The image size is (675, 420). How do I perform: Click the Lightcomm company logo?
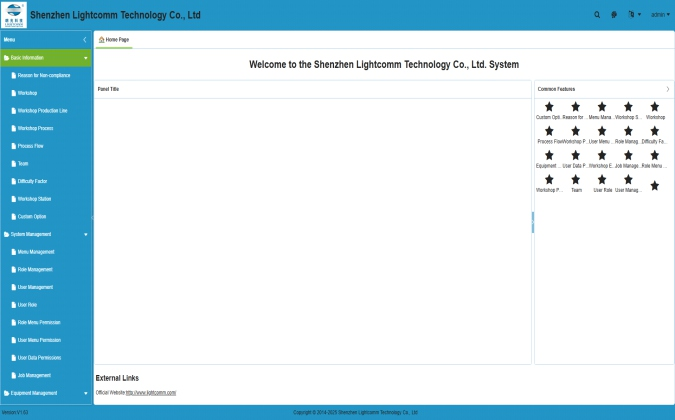[x=14, y=15]
